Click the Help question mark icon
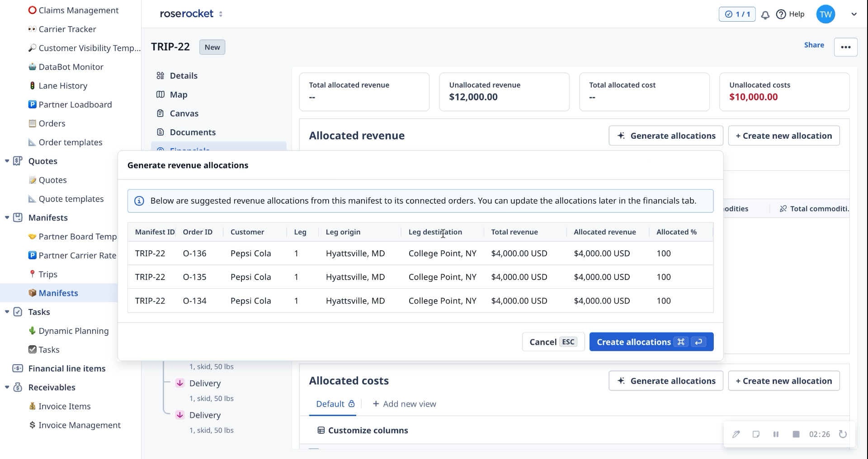Image resolution: width=868 pixels, height=459 pixels. click(781, 14)
